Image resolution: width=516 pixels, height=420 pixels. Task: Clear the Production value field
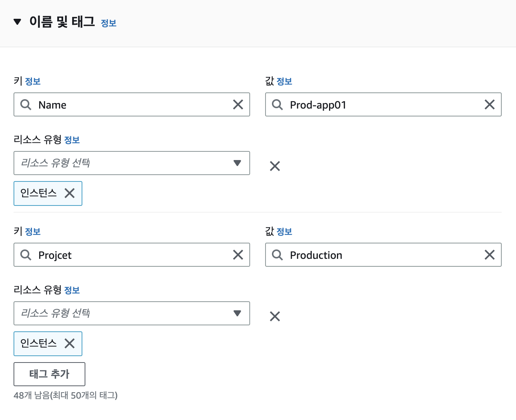click(489, 255)
